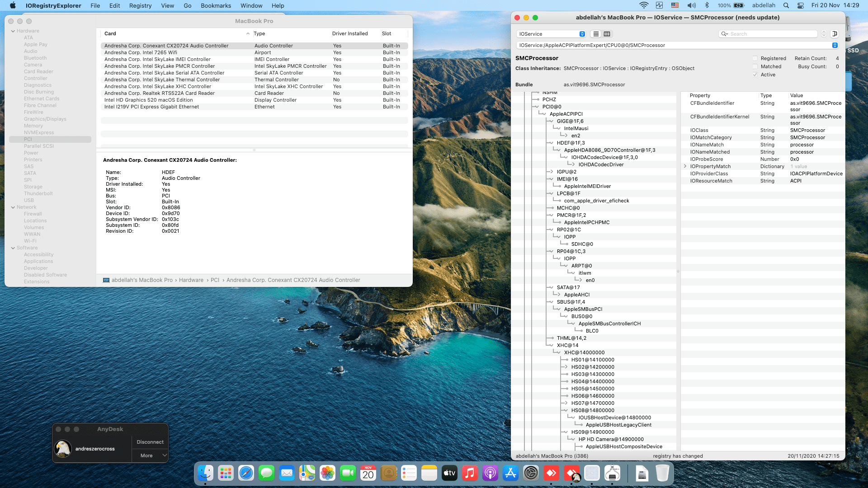Image resolution: width=868 pixels, height=488 pixels.
Task: Toggle the Registered checkbox
Action: 755,58
